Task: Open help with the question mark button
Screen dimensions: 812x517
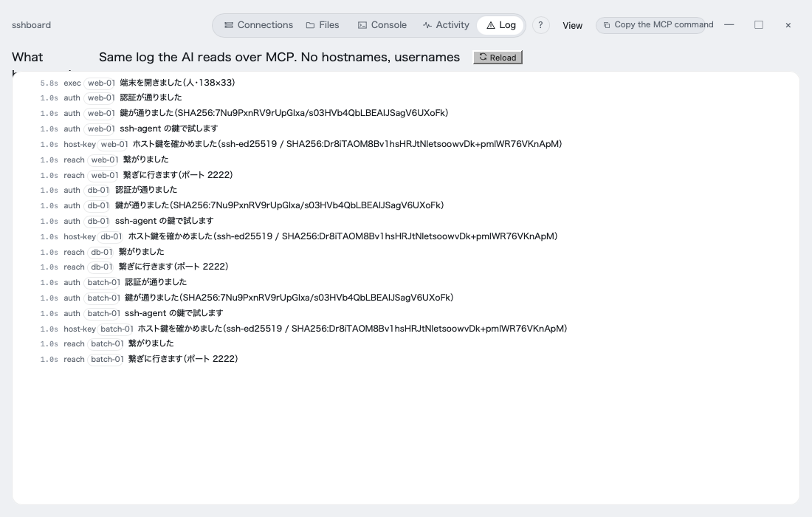Action: coord(540,25)
